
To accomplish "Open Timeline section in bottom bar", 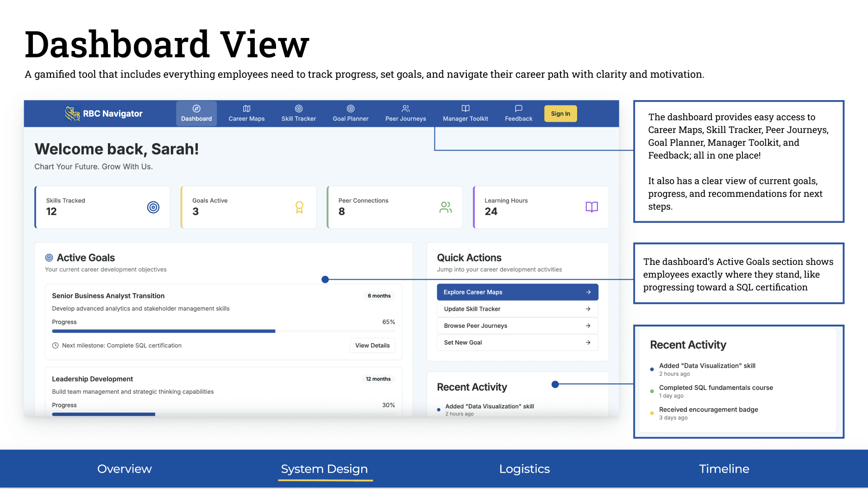I will click(x=724, y=469).
